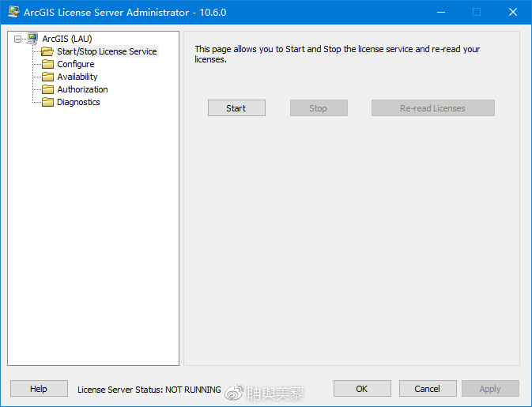
Task: Open the Availability tree item
Action: (77, 77)
